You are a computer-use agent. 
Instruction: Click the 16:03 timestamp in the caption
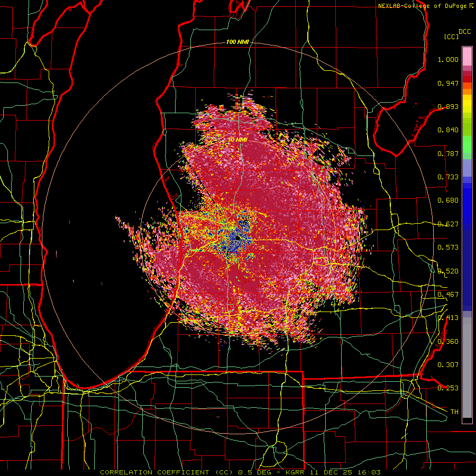point(370,472)
